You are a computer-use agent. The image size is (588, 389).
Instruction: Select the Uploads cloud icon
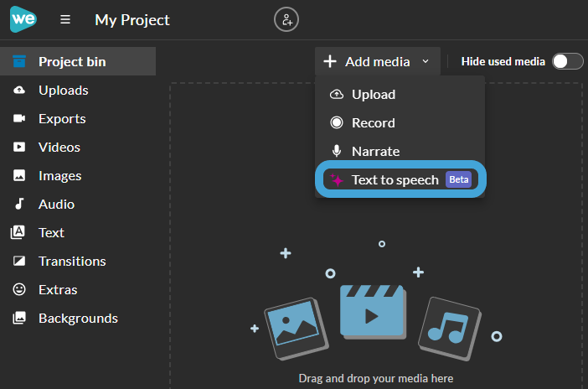point(19,90)
